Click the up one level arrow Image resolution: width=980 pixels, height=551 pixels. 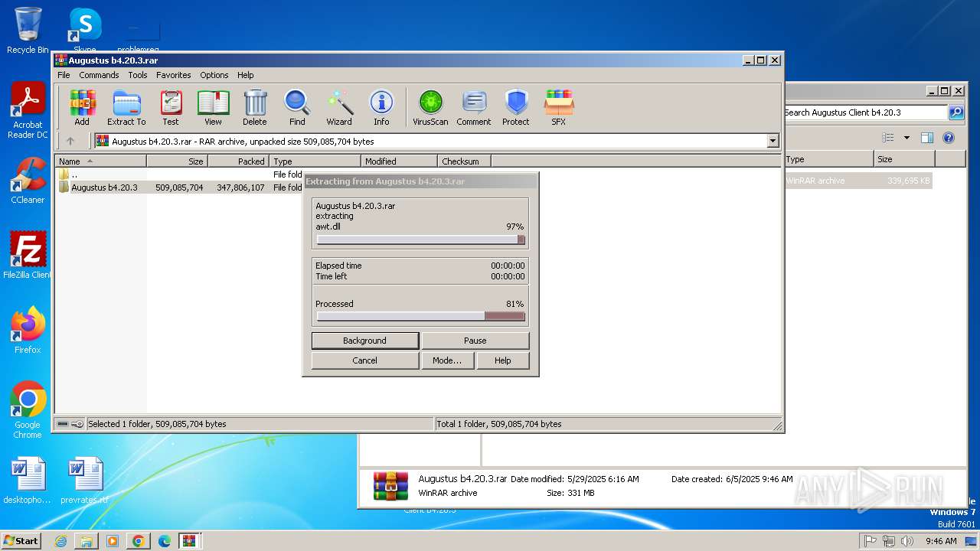point(70,141)
